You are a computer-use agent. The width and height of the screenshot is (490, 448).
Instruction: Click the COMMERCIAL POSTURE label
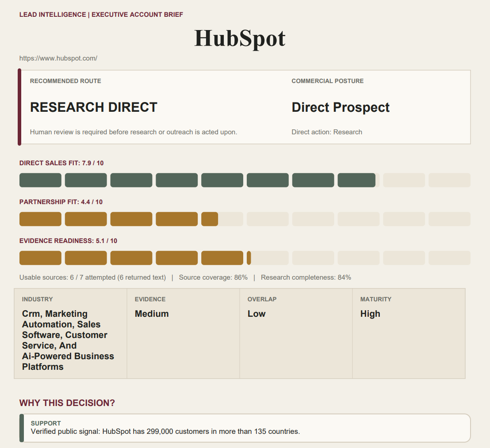coord(328,81)
